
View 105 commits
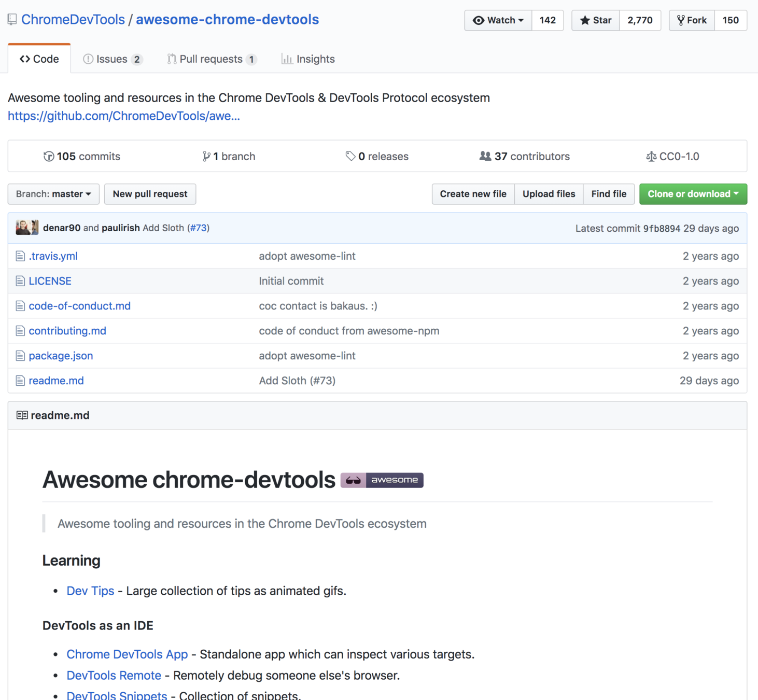[82, 156]
